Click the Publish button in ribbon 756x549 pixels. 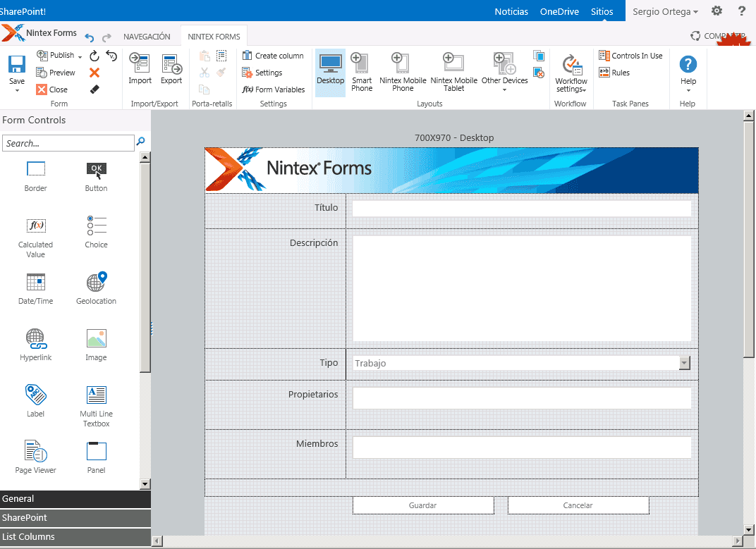[x=56, y=56]
